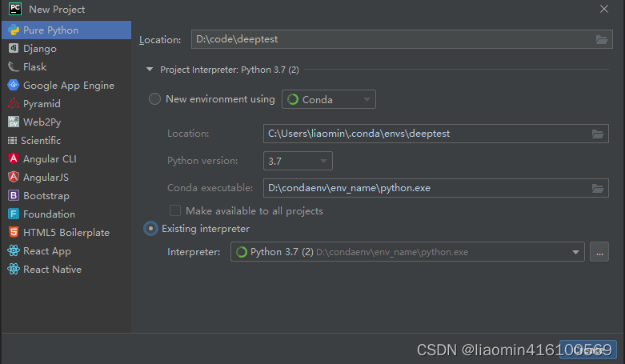The image size is (625, 364).
Task: Select React App in the project list
Action: coord(66,250)
